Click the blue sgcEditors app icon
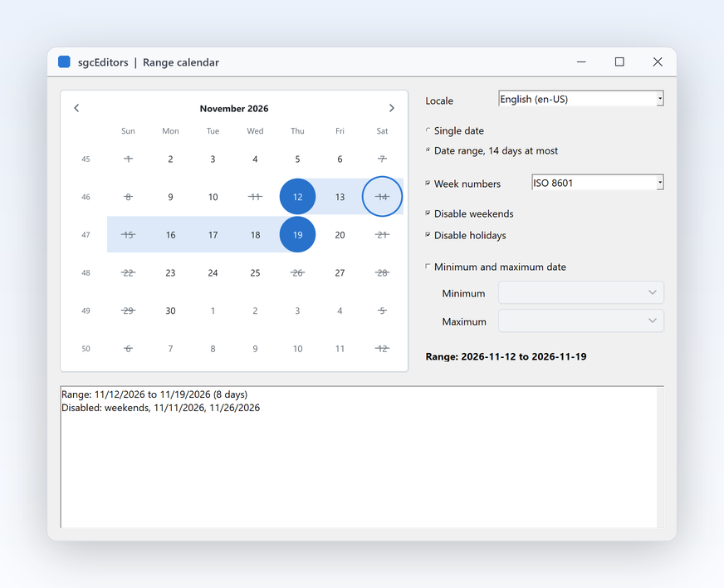Viewport: 724px width, 588px height. (64, 62)
